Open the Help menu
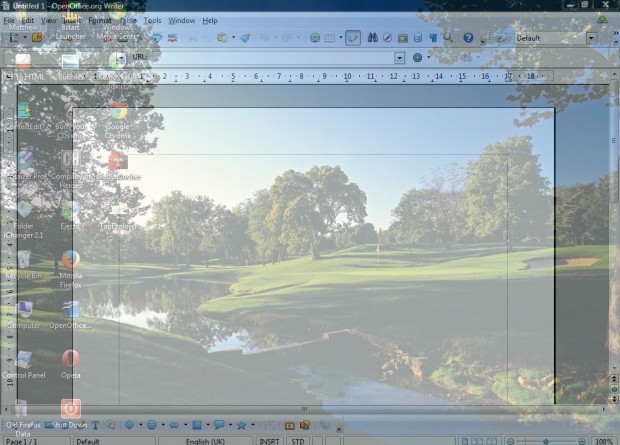This screenshot has width=620, height=445. (210, 21)
